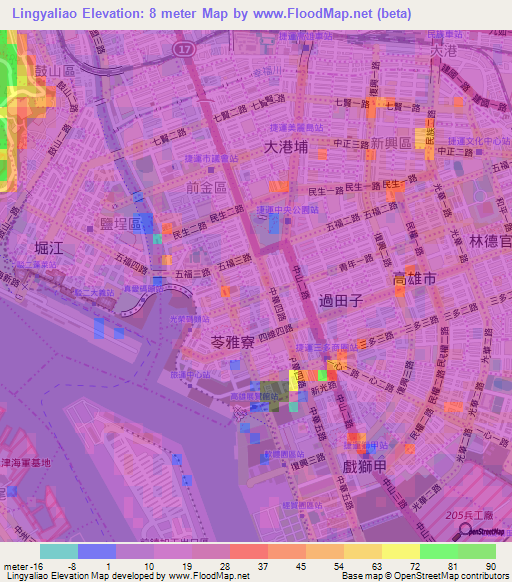
Task: Click the 捷運文化中心站 station label
Action: point(479,141)
